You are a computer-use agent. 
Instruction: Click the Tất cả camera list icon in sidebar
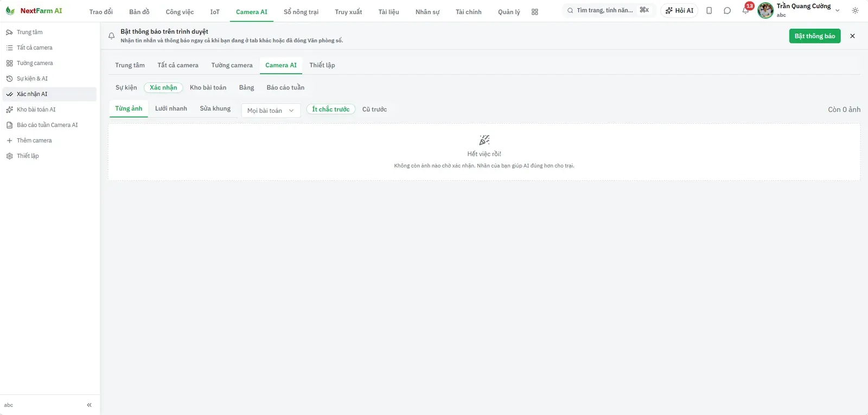(x=9, y=48)
